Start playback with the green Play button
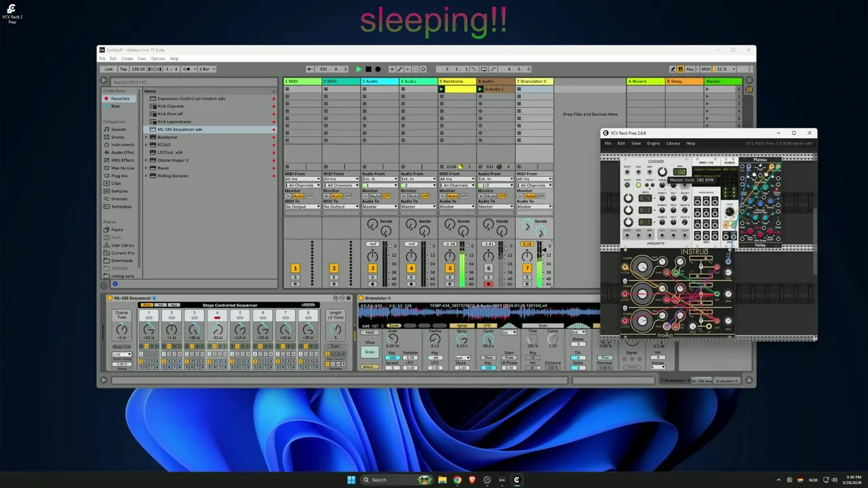Viewport: 868px width, 488px height. pyautogui.click(x=359, y=69)
